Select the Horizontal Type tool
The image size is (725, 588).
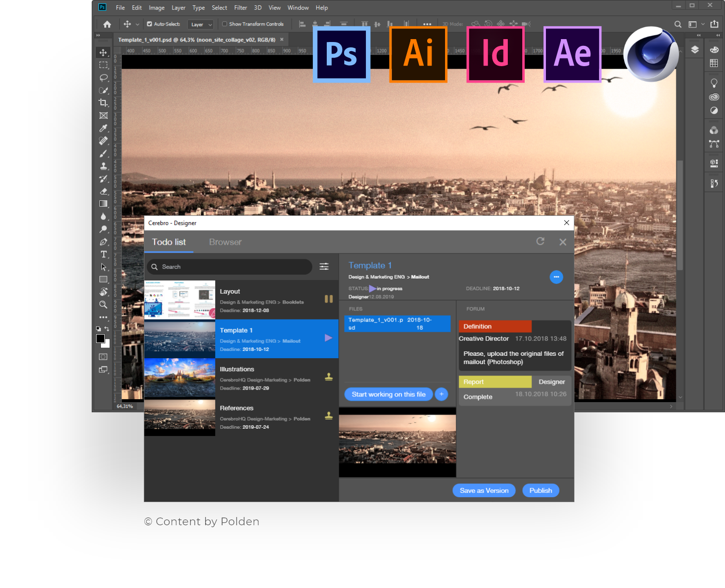pos(103,254)
